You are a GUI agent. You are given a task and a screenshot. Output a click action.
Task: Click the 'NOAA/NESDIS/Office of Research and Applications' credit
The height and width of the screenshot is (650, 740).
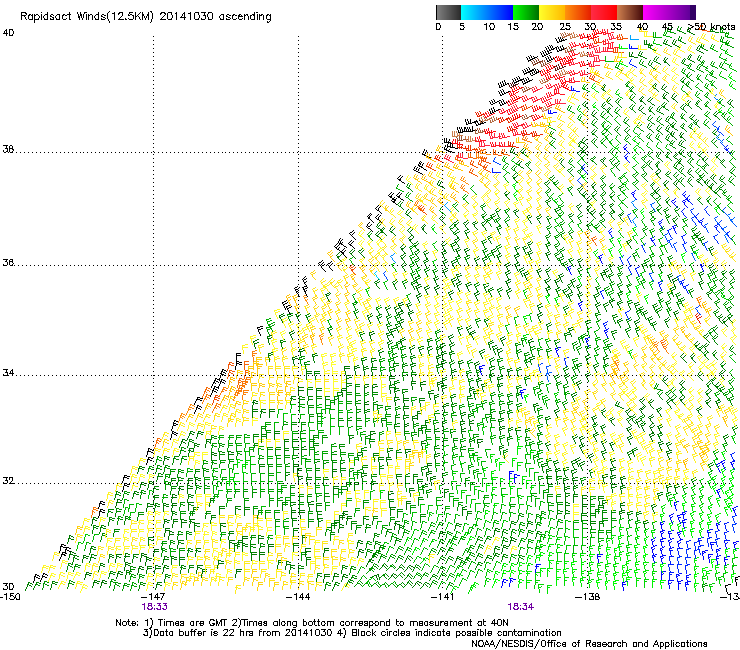(x=589, y=644)
